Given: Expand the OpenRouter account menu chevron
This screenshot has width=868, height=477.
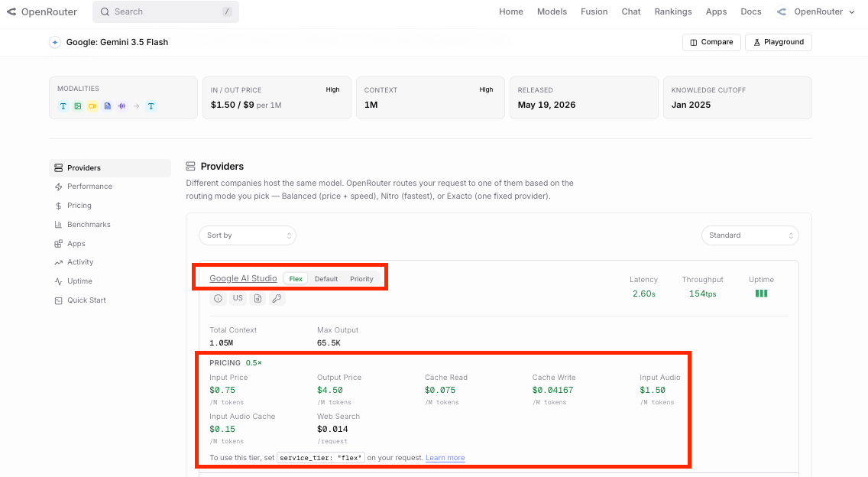Looking at the screenshot, I should (x=851, y=11).
